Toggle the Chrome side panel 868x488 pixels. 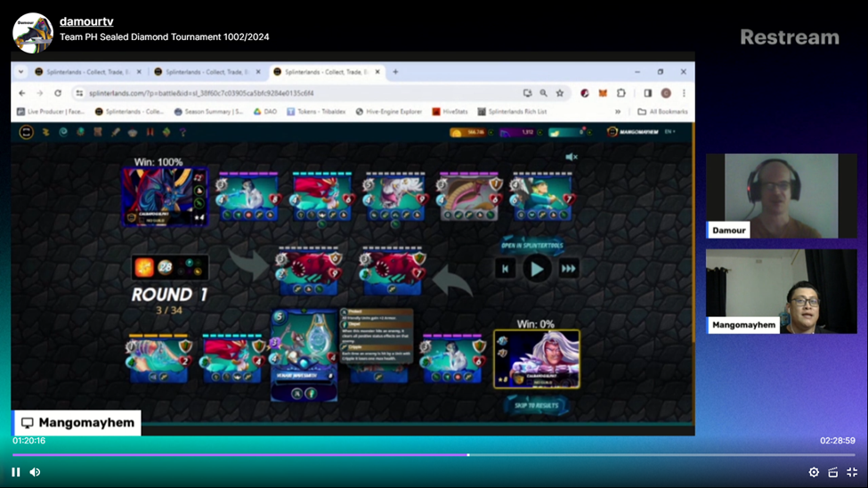[648, 93]
